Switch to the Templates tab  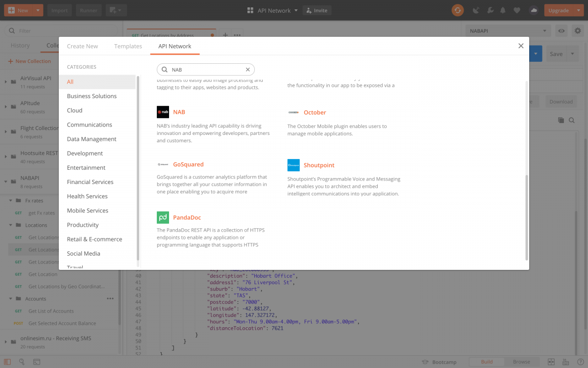(x=128, y=46)
